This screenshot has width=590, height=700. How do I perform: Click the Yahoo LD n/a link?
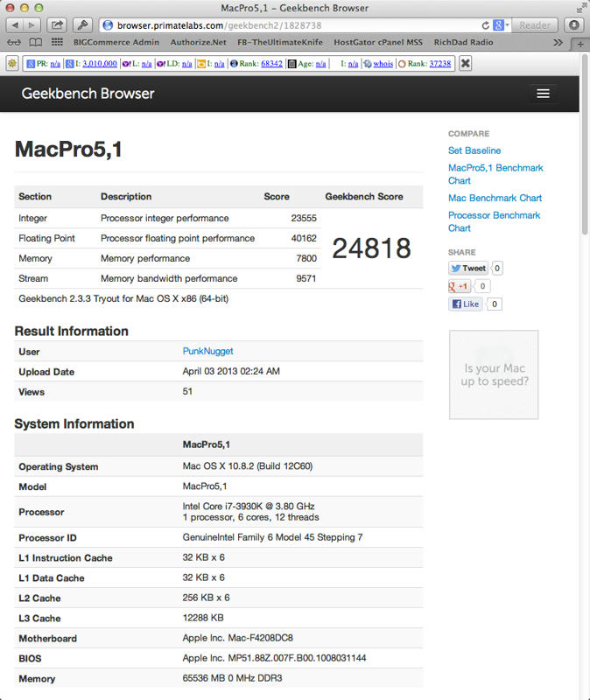[187, 64]
